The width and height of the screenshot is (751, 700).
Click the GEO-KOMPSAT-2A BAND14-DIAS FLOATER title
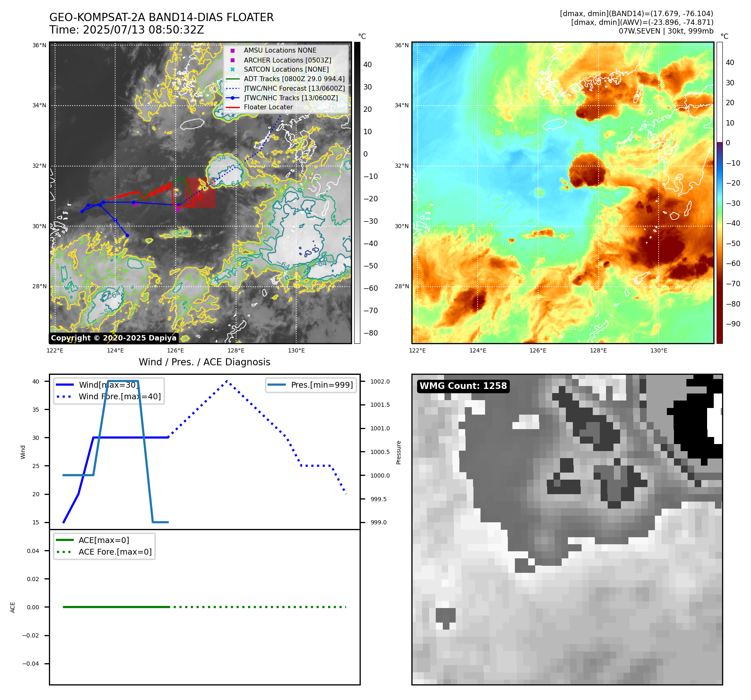point(162,17)
